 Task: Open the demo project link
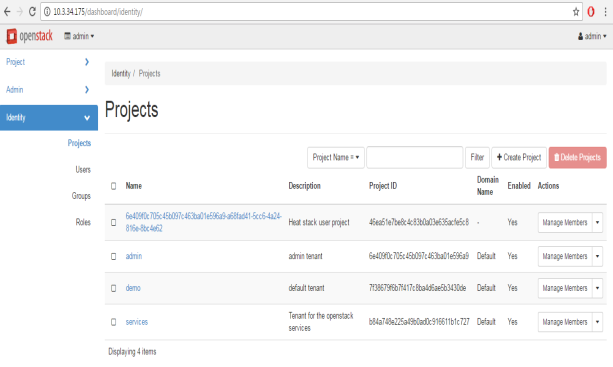(133, 288)
